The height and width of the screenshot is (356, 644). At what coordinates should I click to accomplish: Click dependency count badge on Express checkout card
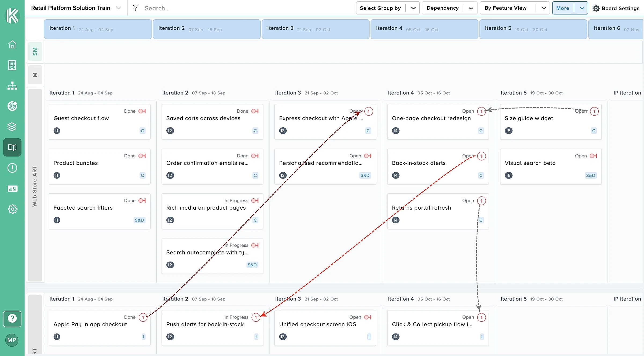pyautogui.click(x=369, y=111)
